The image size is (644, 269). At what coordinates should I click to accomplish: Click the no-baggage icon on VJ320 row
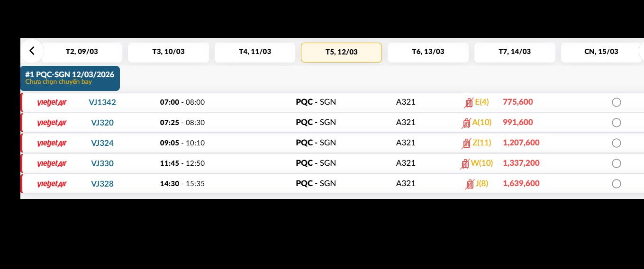[x=466, y=123]
